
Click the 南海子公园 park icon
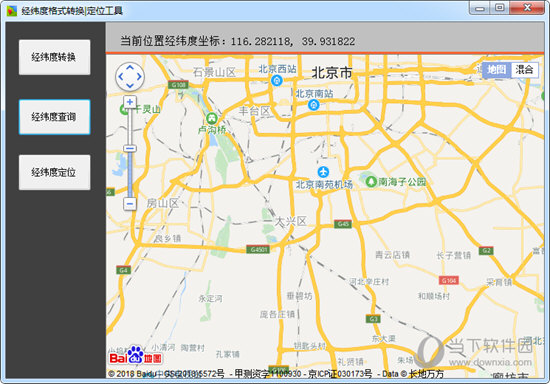point(371,181)
